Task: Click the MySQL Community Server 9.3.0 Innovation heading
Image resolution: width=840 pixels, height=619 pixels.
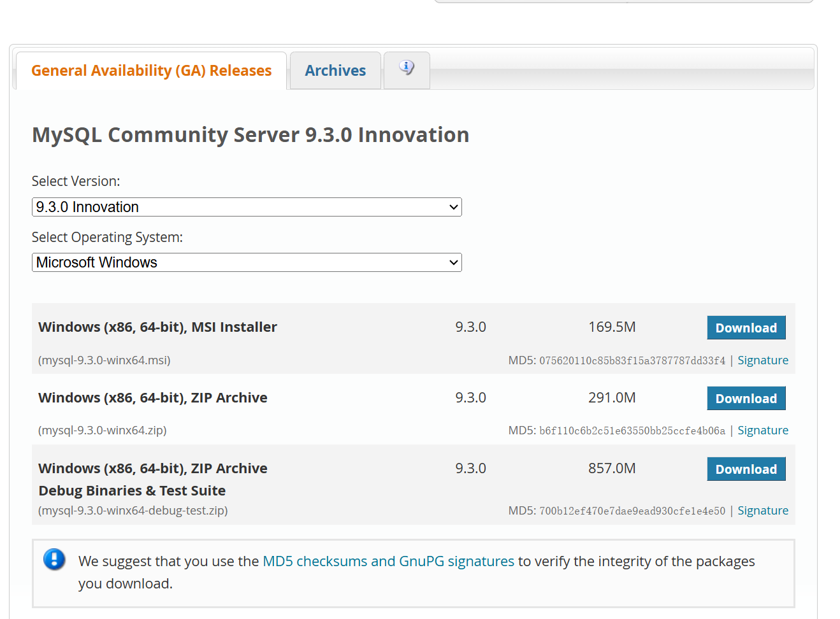Action: point(250,134)
